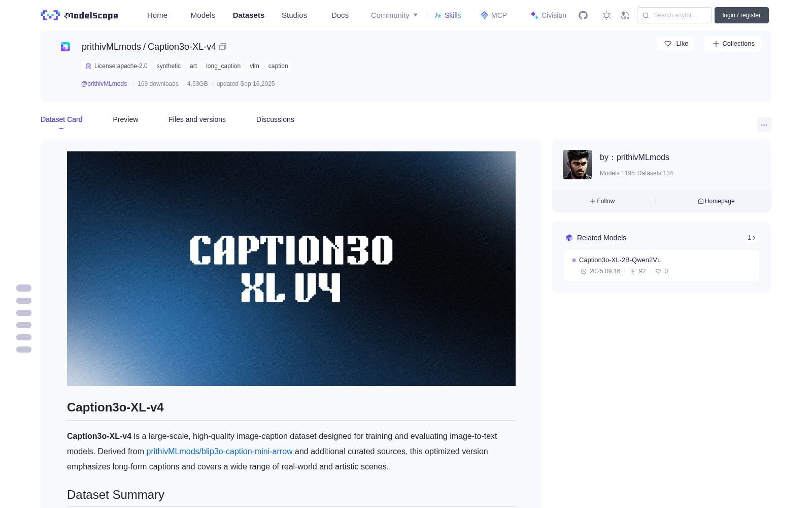Click the clock icon next to 2025.09.16
Image resolution: width=812 pixels, height=508 pixels.
click(x=584, y=271)
